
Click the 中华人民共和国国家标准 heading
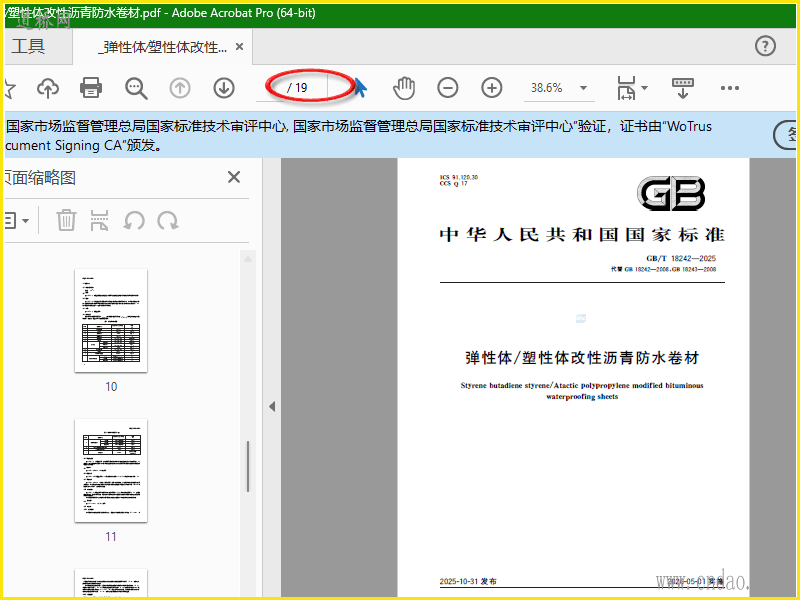(x=582, y=235)
